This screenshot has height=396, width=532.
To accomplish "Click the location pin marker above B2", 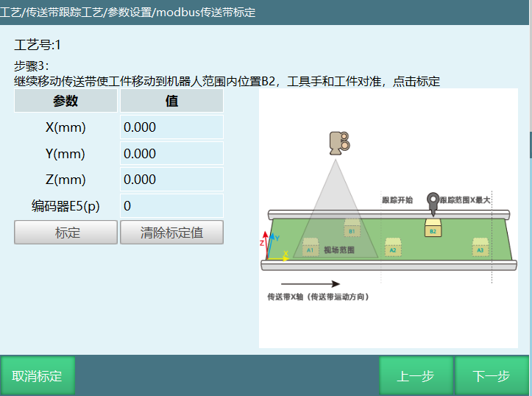I will 433,204.
